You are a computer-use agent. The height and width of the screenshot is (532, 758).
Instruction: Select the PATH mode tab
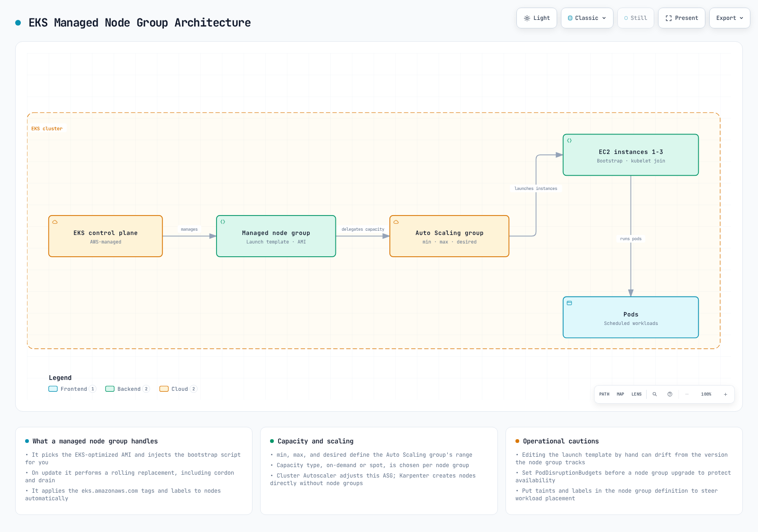[605, 394]
